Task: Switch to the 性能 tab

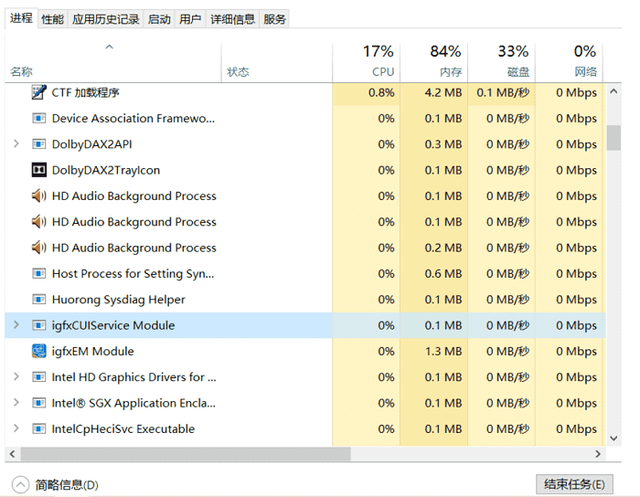Action: coord(53,19)
